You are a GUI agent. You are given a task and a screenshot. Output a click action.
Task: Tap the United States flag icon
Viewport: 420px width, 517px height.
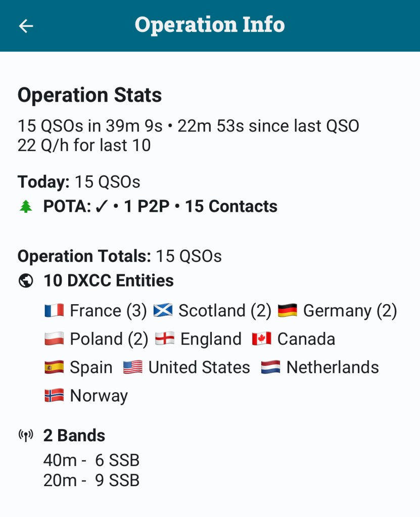pyautogui.click(x=133, y=367)
